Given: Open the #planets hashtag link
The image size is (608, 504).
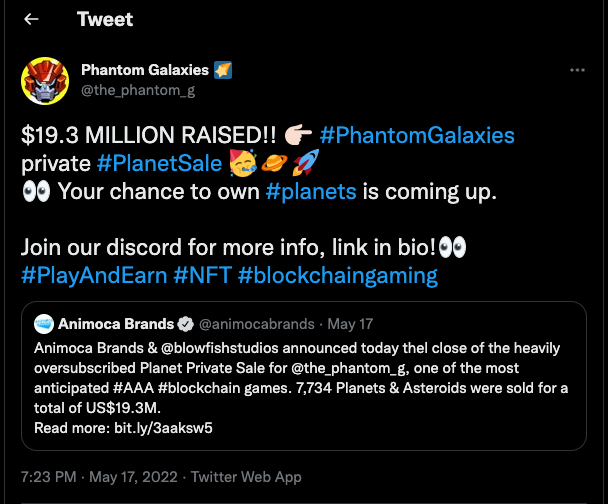Looking at the screenshot, I should [311, 192].
